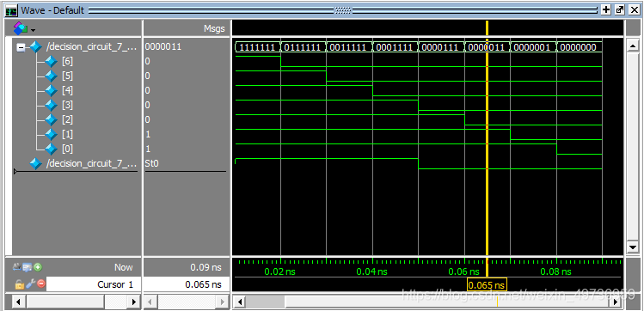This screenshot has width=644, height=311.
Task: Click the Wave window icon in title bar
Action: coord(11,10)
